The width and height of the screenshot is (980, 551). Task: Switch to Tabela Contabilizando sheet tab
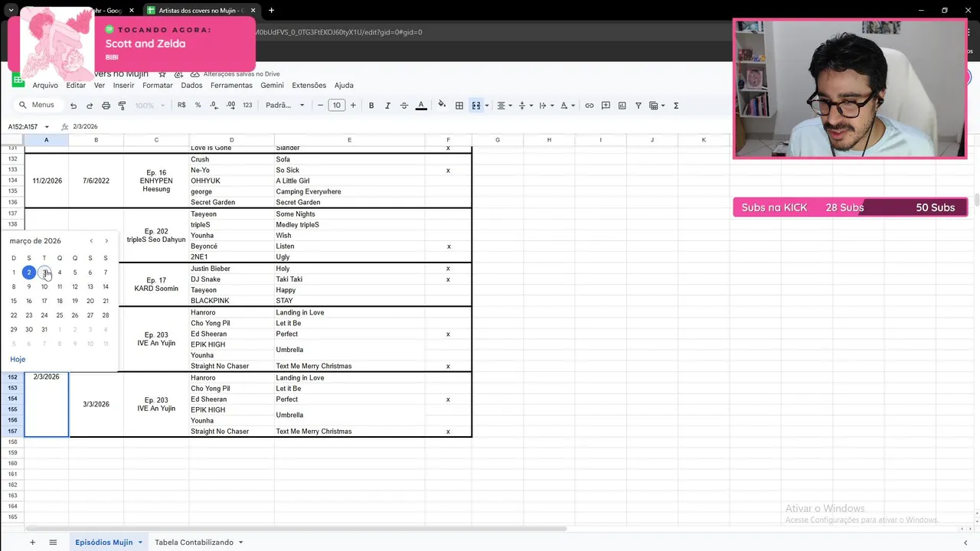tap(194, 543)
